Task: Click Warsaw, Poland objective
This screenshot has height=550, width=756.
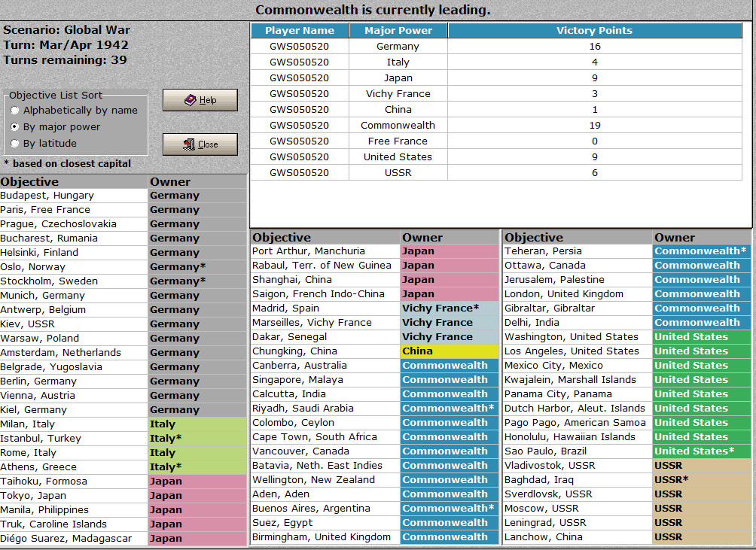Action: [73, 338]
